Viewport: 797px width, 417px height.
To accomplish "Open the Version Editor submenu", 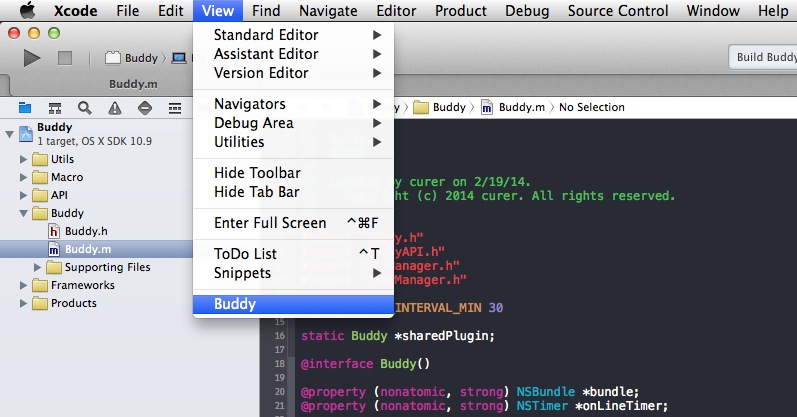I will 293,73.
